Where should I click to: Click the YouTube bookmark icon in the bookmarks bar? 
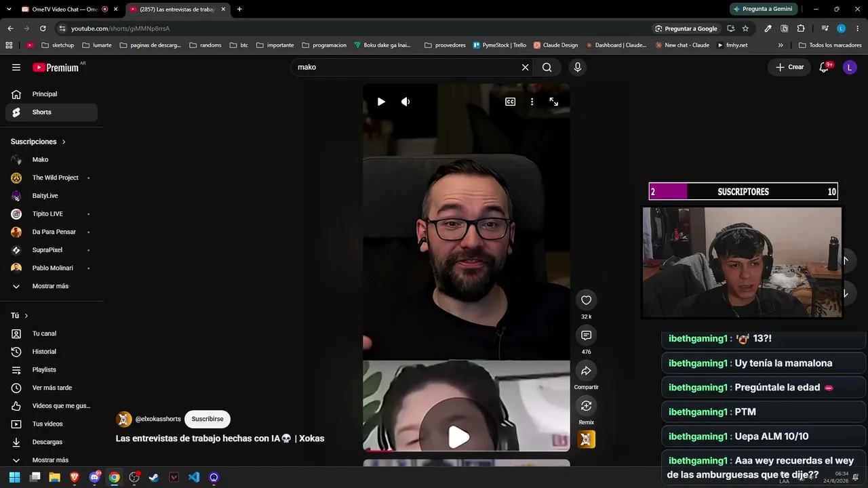30,45
